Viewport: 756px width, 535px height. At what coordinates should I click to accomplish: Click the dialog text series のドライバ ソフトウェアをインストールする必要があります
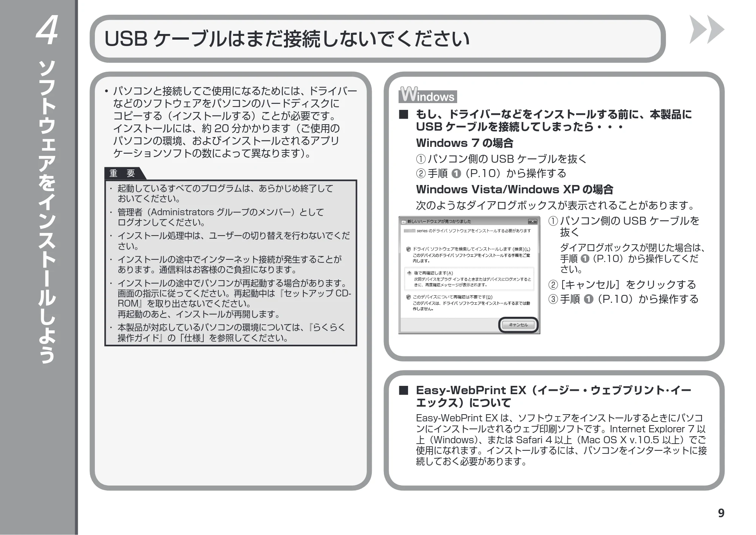pyautogui.click(x=473, y=231)
